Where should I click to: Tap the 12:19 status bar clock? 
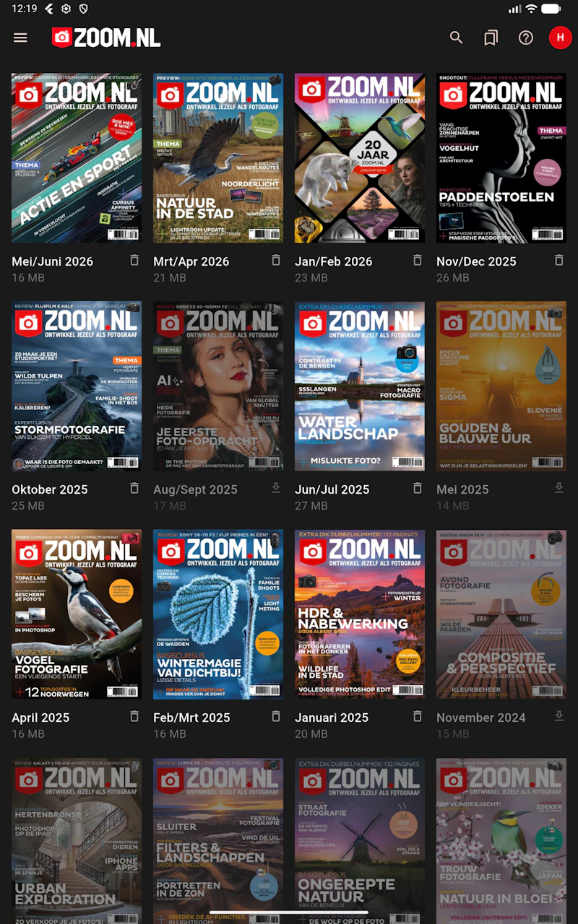click(x=25, y=9)
